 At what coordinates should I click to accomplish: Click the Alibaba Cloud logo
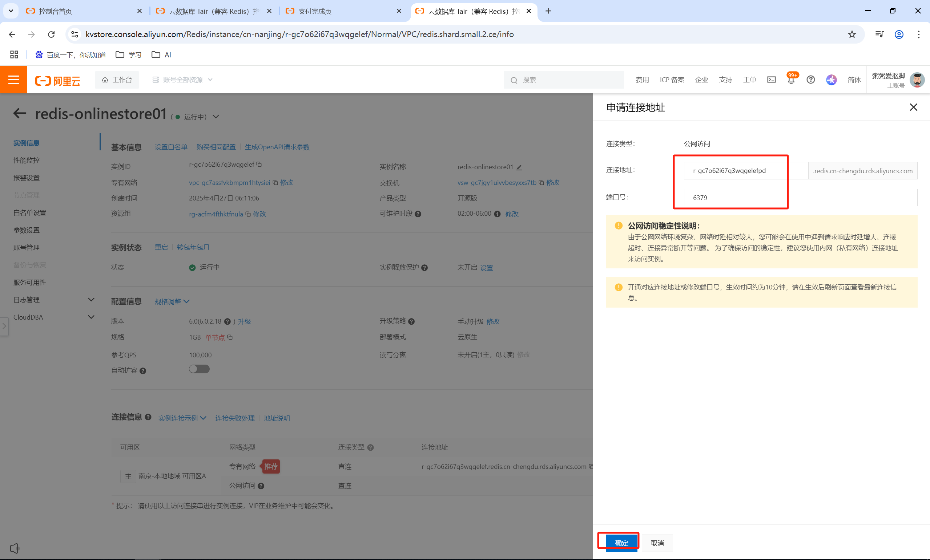57,80
